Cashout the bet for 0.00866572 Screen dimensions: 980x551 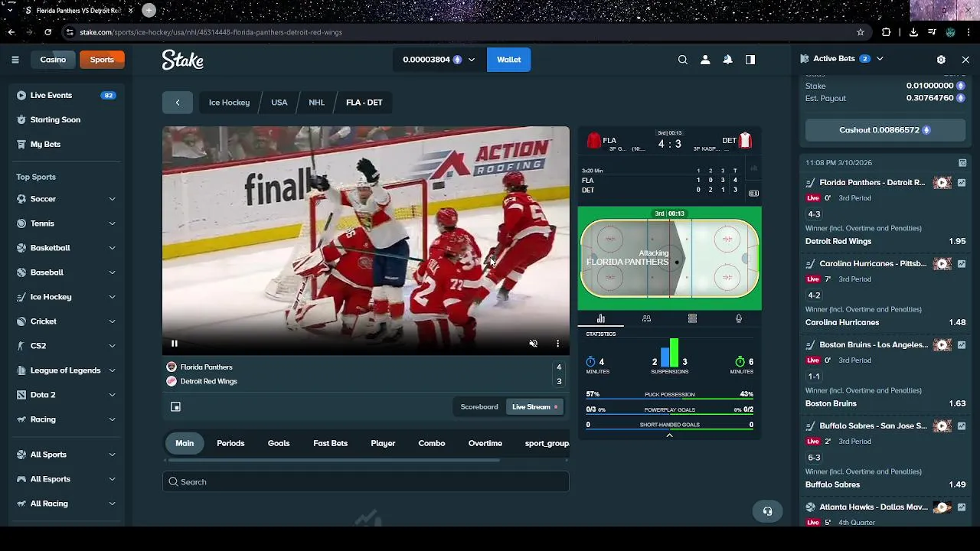pyautogui.click(x=884, y=130)
